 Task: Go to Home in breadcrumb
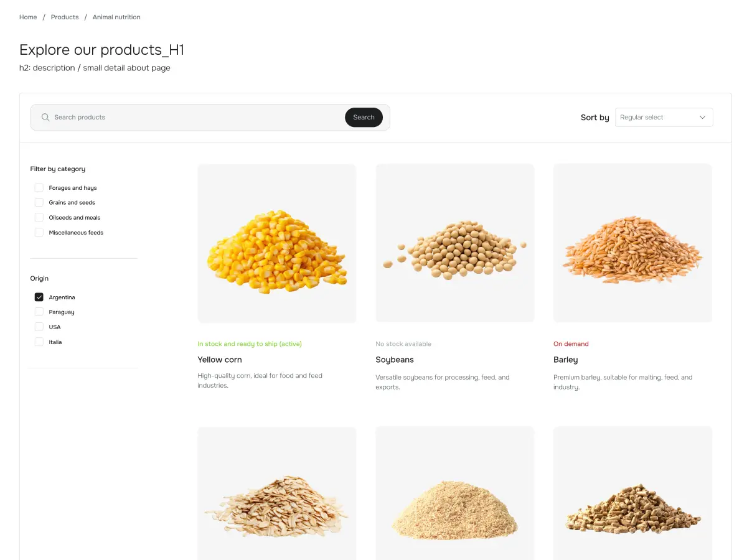28,17
